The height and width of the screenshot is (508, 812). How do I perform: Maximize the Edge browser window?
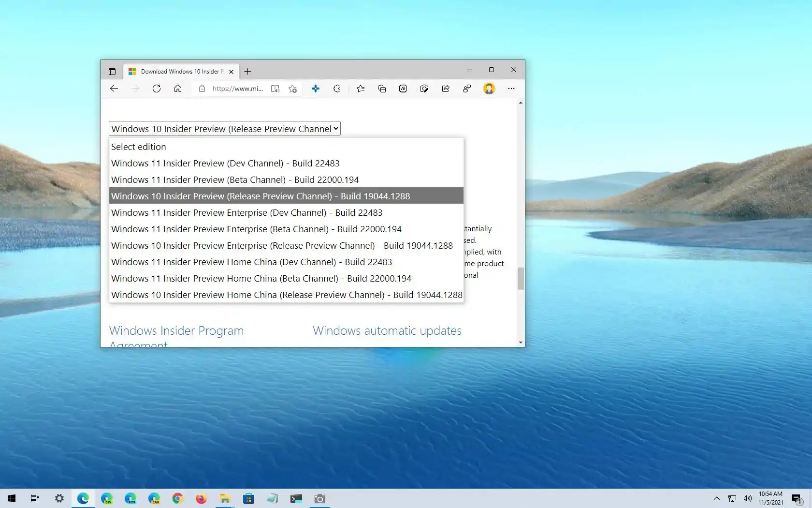pyautogui.click(x=492, y=70)
